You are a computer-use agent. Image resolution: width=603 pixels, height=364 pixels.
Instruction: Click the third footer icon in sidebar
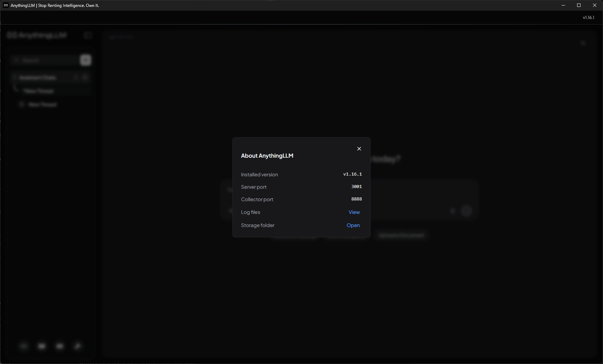coord(60,346)
